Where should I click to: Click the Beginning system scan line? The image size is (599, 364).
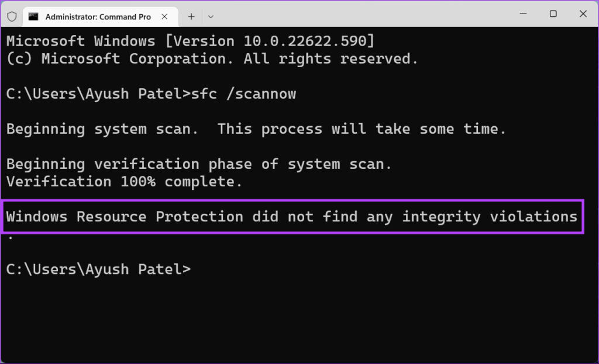click(256, 129)
